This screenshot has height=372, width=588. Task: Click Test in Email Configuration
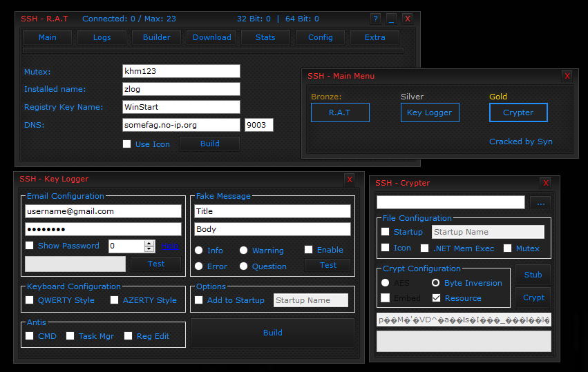(156, 264)
